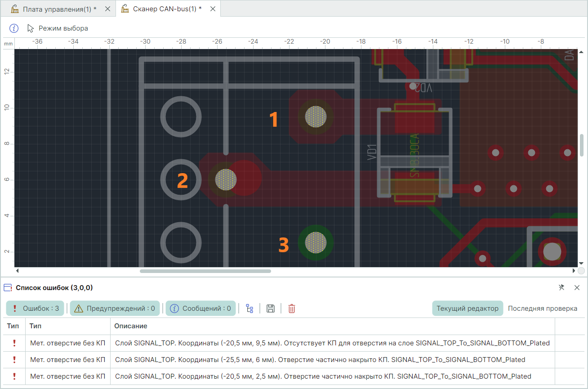Toggle the Ошибок : 3 filter
The image size is (588, 389).
point(36,309)
